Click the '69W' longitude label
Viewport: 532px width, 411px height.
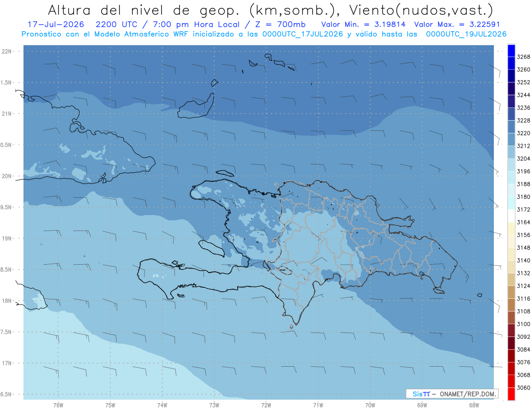422,405
